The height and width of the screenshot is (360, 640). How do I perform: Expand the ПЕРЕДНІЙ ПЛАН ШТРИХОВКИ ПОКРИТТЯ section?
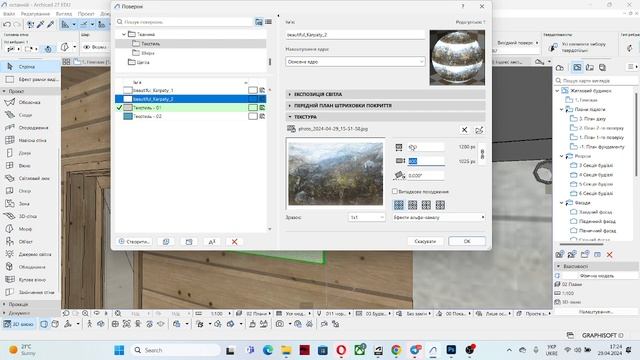point(385,106)
